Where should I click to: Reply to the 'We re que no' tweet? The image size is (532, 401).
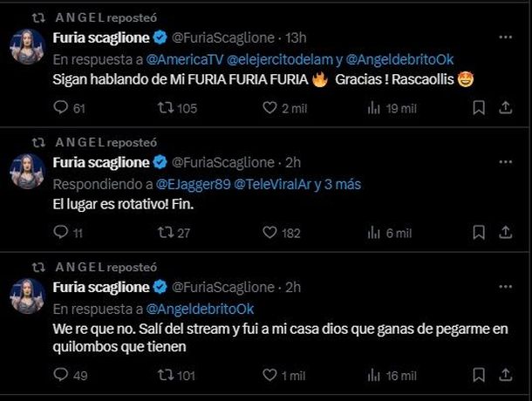click(59, 375)
